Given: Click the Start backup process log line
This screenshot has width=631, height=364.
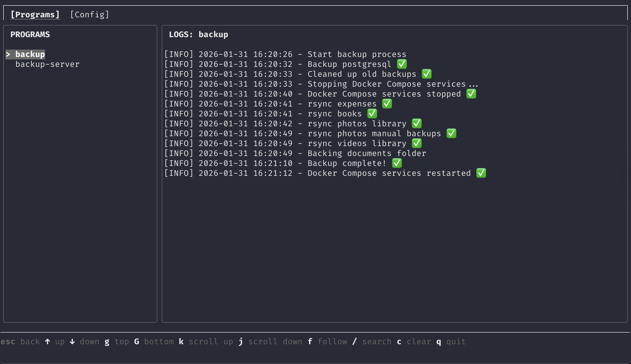Looking at the screenshot, I should (x=285, y=54).
